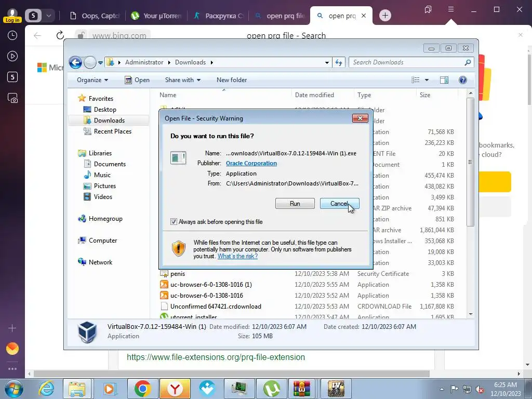Open uTorrent from the taskbar
This screenshot has height=399, width=532.
tap(271, 389)
